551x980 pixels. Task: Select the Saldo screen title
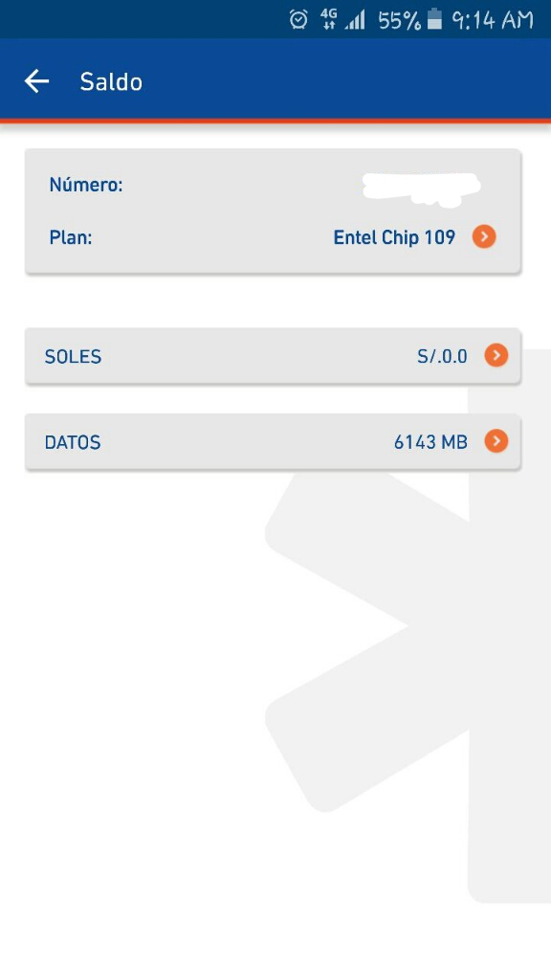111,82
